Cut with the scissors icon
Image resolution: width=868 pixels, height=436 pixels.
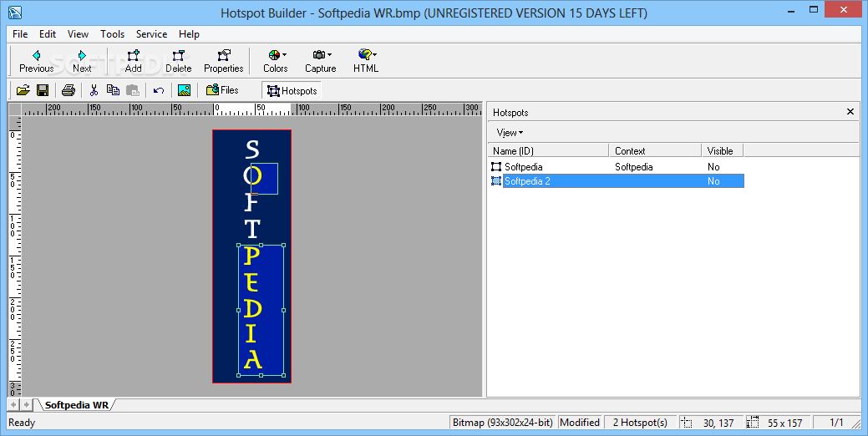point(94,90)
